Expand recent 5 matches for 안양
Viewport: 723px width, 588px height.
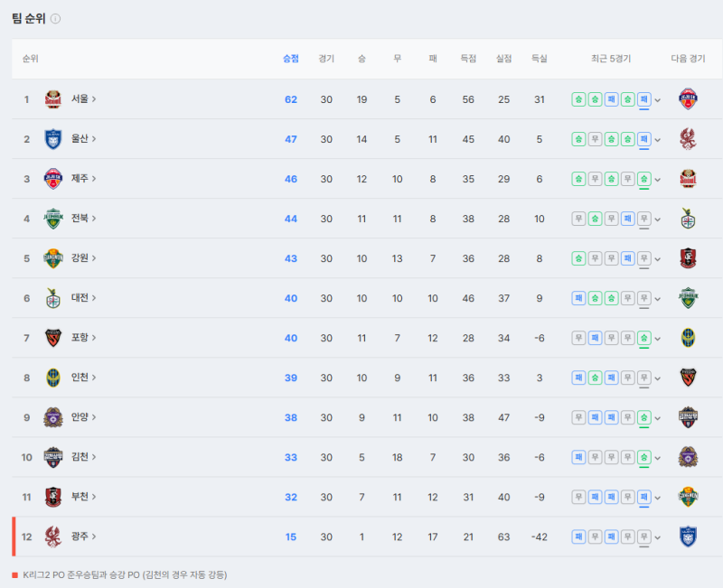(658, 418)
